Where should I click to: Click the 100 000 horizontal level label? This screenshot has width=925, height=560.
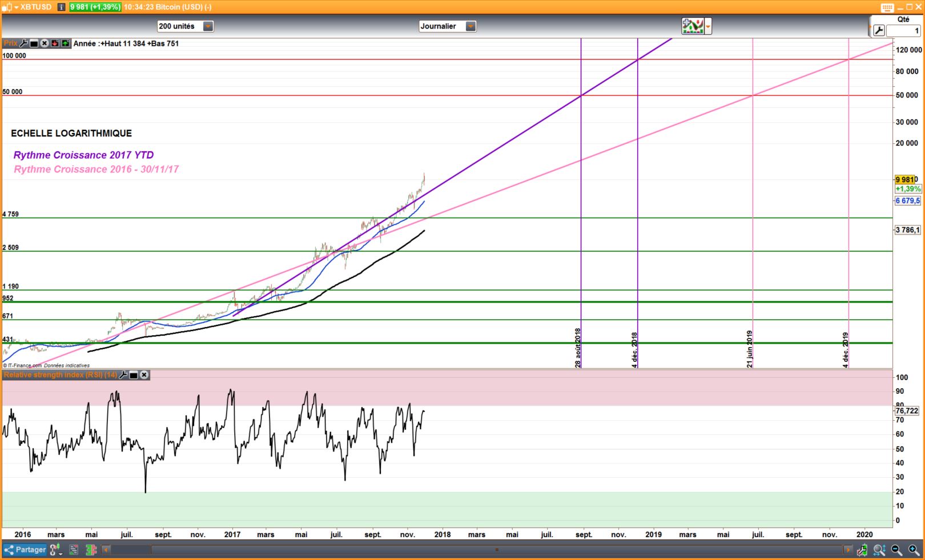pos(14,55)
